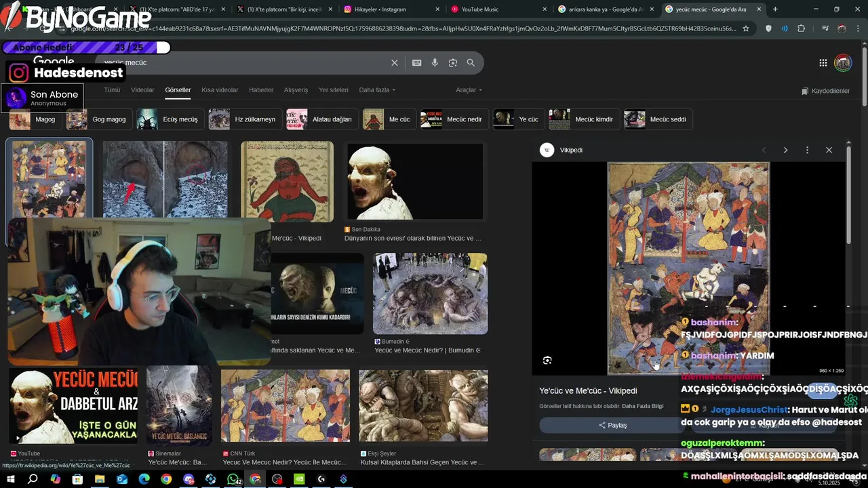
Task: Expand the Daha fazla dropdown
Action: (377, 90)
